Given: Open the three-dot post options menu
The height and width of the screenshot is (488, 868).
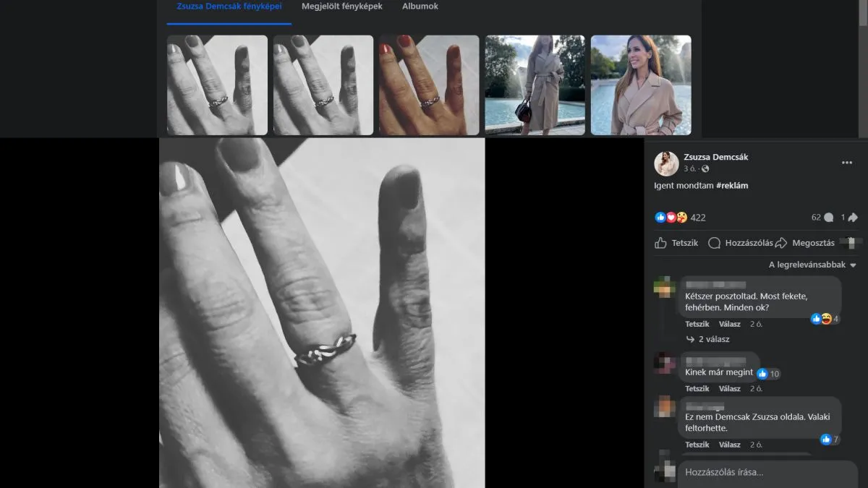Looking at the screenshot, I should tap(846, 163).
